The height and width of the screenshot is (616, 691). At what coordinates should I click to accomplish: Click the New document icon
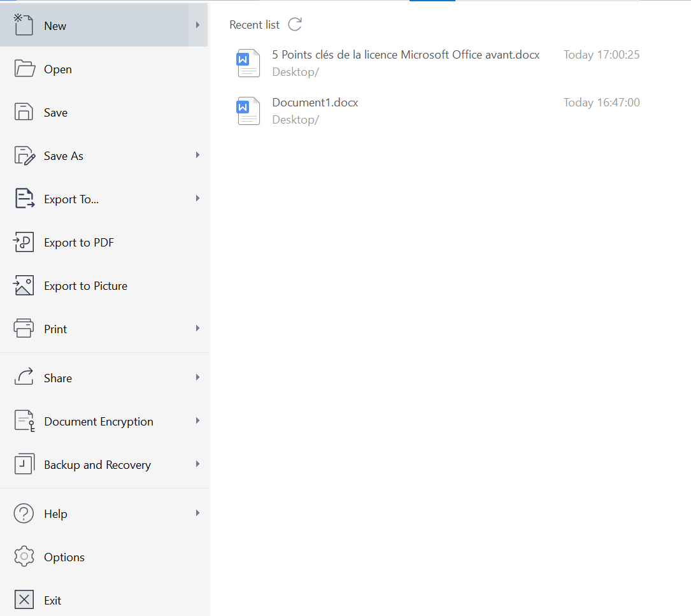[24, 25]
